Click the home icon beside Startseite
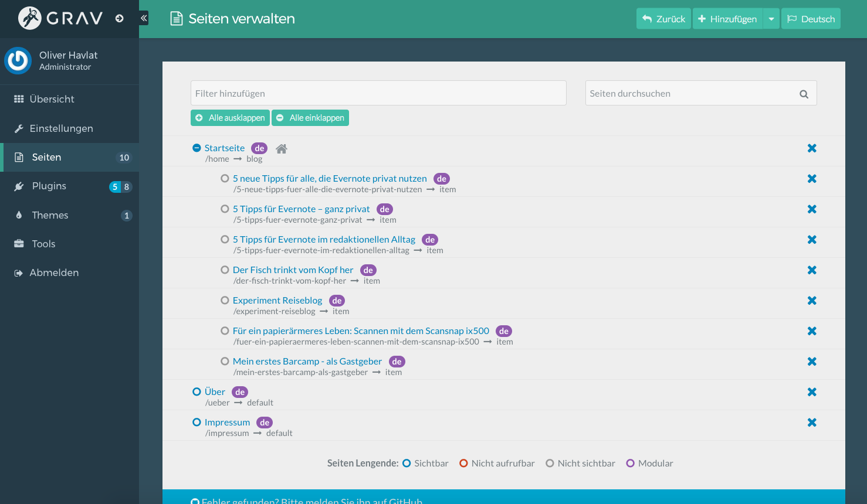The height and width of the screenshot is (504, 867). (x=282, y=149)
